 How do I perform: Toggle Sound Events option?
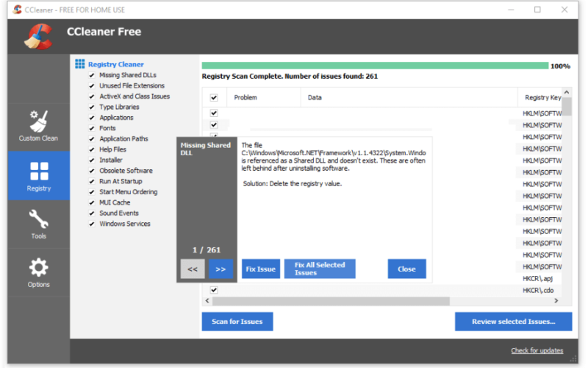(x=91, y=213)
